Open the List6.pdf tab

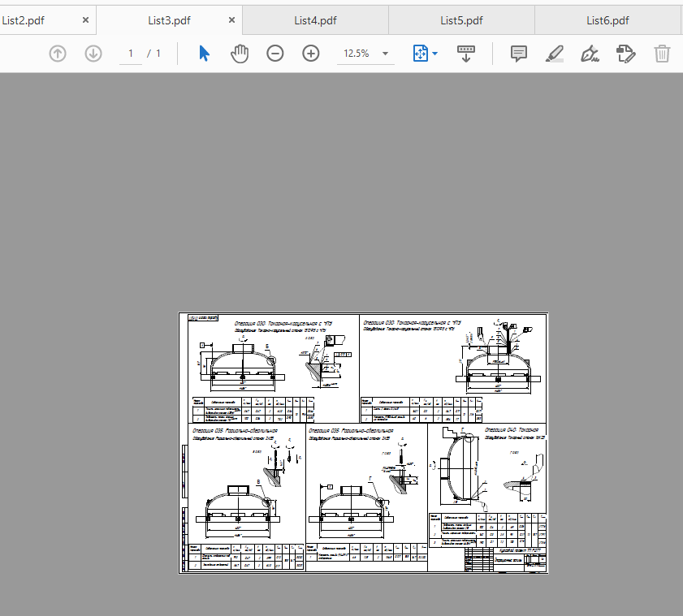[607, 20]
